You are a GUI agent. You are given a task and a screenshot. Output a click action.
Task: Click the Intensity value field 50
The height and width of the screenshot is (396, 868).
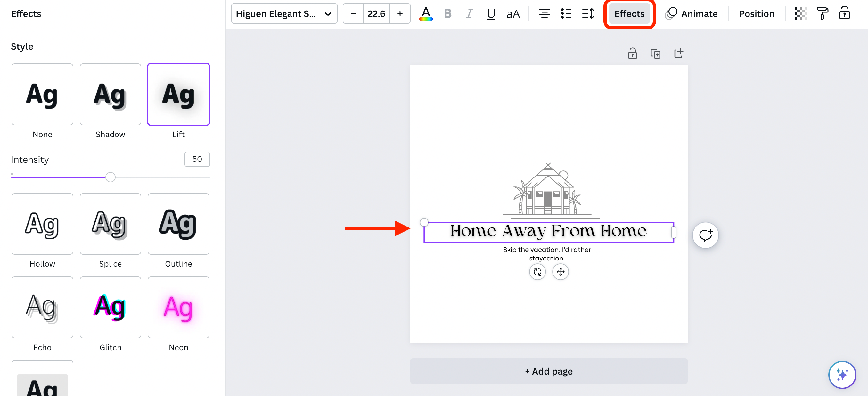pyautogui.click(x=197, y=159)
